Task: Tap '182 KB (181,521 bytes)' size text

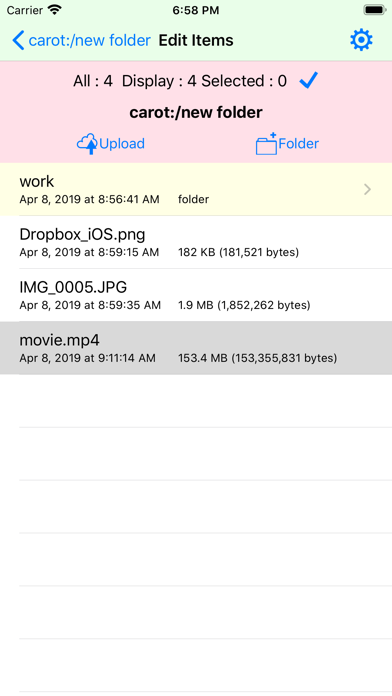Action: coord(238,253)
